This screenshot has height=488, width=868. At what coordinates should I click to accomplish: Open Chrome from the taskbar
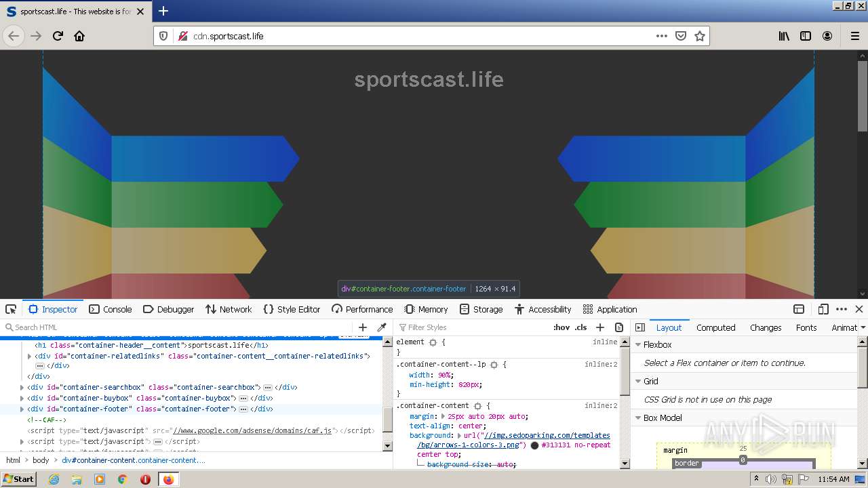(122, 479)
